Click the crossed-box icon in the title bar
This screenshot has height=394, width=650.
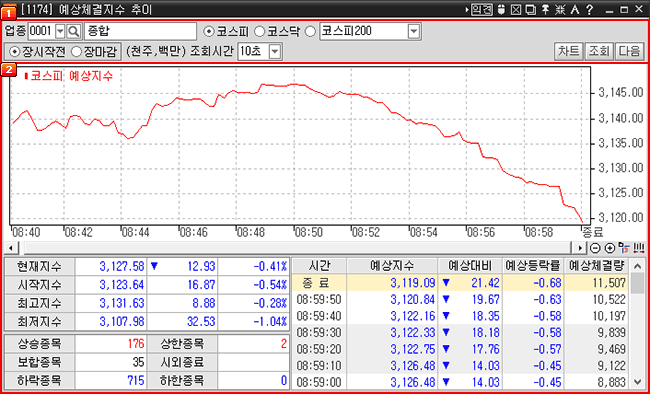coord(515,9)
